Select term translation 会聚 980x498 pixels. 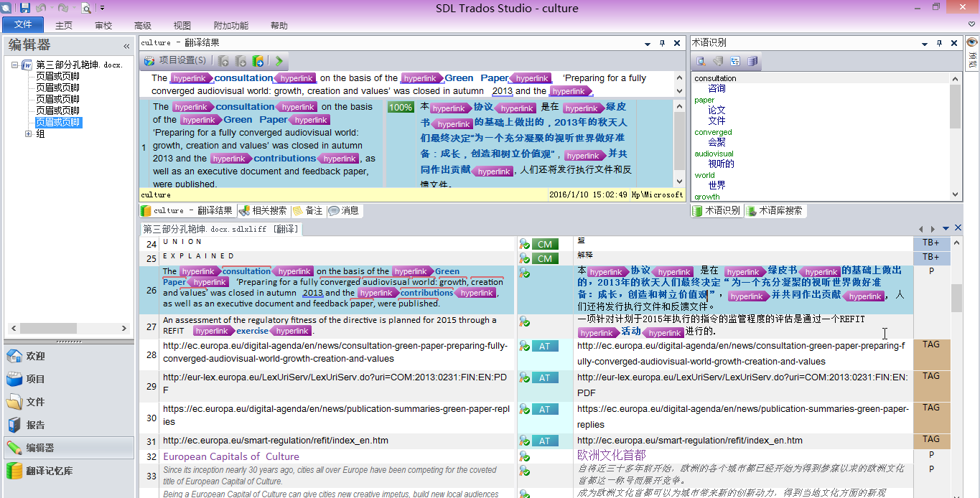717,142
